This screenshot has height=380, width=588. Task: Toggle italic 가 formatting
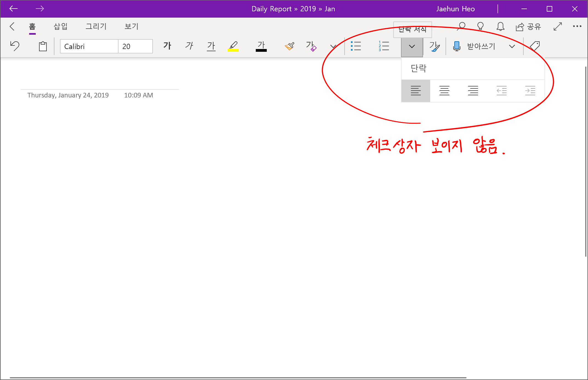pyautogui.click(x=189, y=46)
